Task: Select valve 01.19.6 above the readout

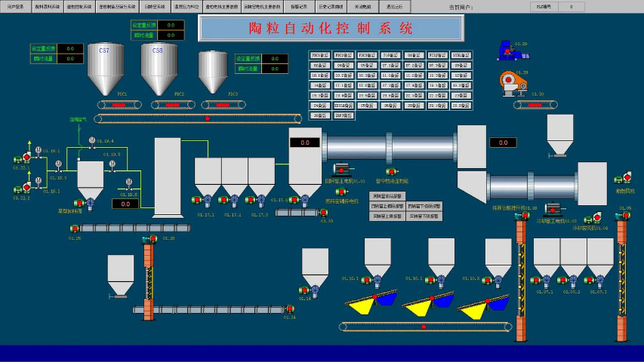Action: tap(129, 183)
